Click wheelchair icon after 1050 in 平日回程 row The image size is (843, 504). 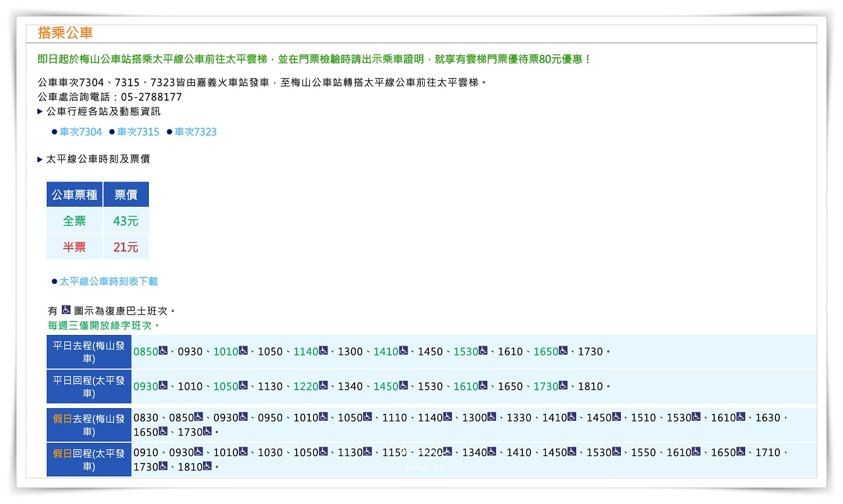click(x=243, y=385)
